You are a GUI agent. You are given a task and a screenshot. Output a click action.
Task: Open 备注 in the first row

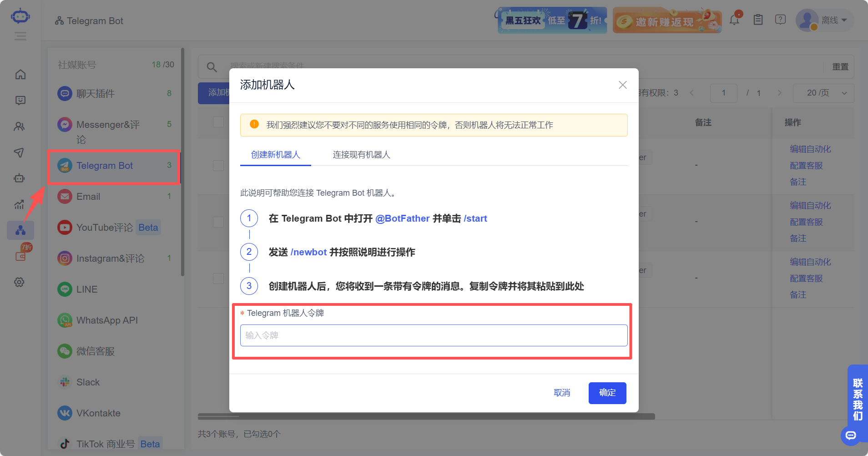pyautogui.click(x=798, y=182)
